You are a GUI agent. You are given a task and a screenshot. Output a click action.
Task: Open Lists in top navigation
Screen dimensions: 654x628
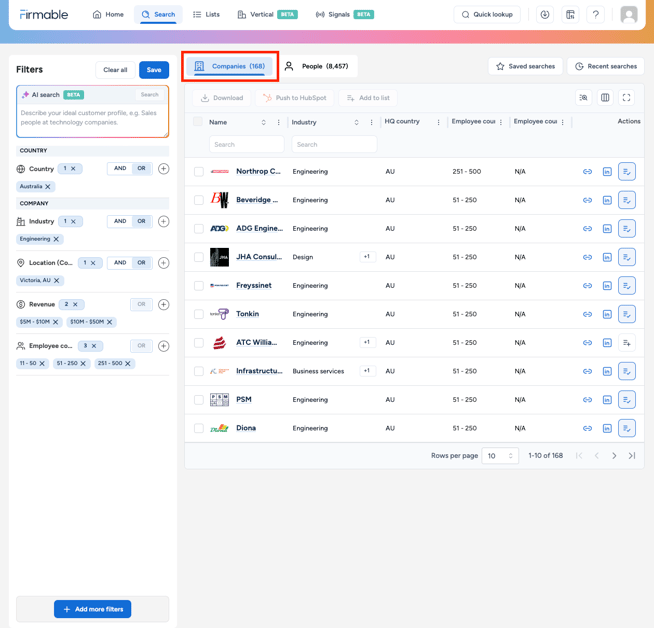(206, 15)
